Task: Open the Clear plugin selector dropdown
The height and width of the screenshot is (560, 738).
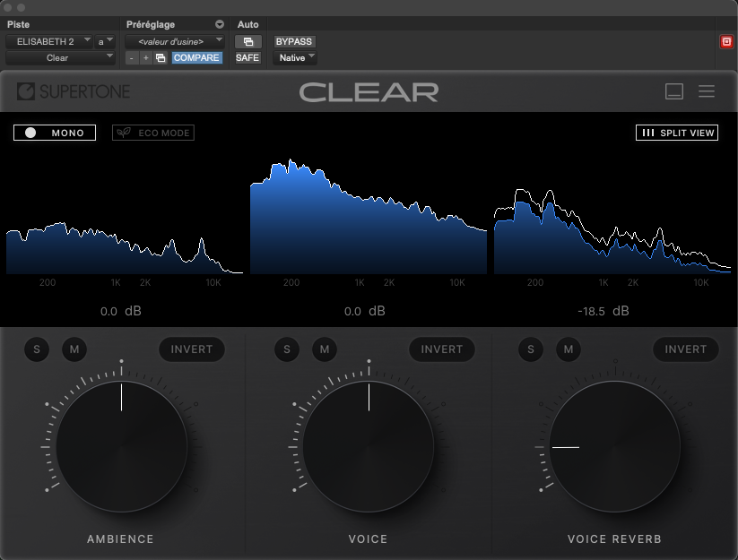Action: [x=60, y=58]
